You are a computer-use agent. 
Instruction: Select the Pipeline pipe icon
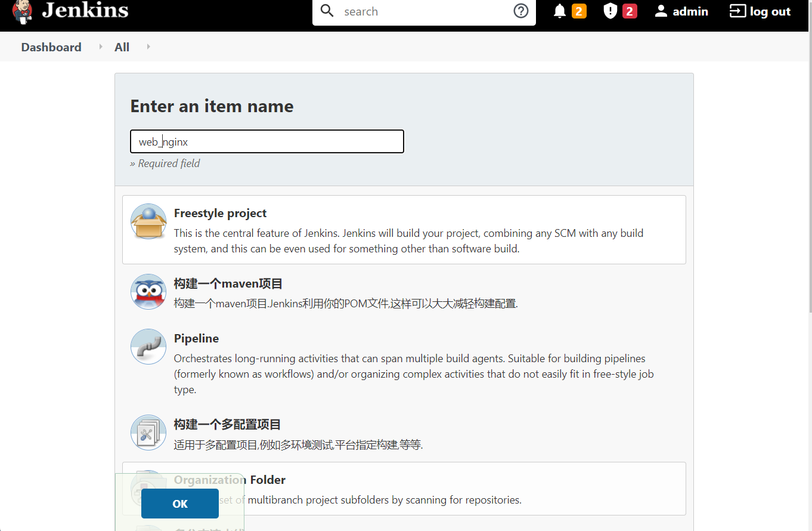[x=148, y=347]
